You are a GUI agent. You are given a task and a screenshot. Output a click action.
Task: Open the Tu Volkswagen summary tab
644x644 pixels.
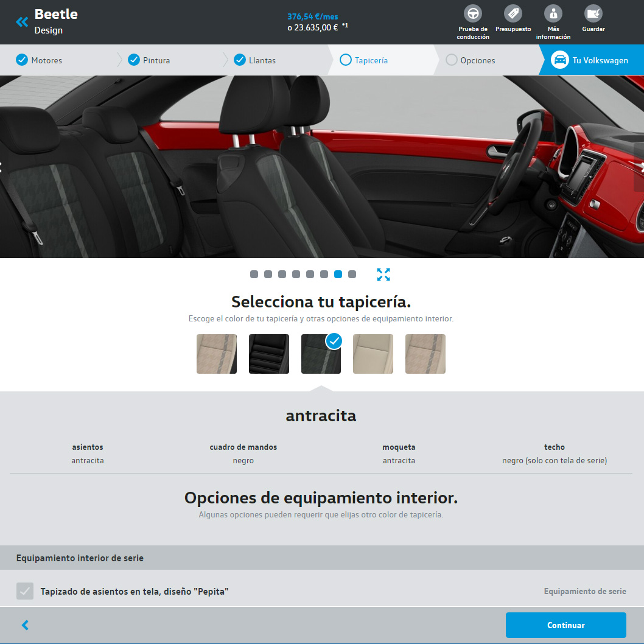pos(592,60)
